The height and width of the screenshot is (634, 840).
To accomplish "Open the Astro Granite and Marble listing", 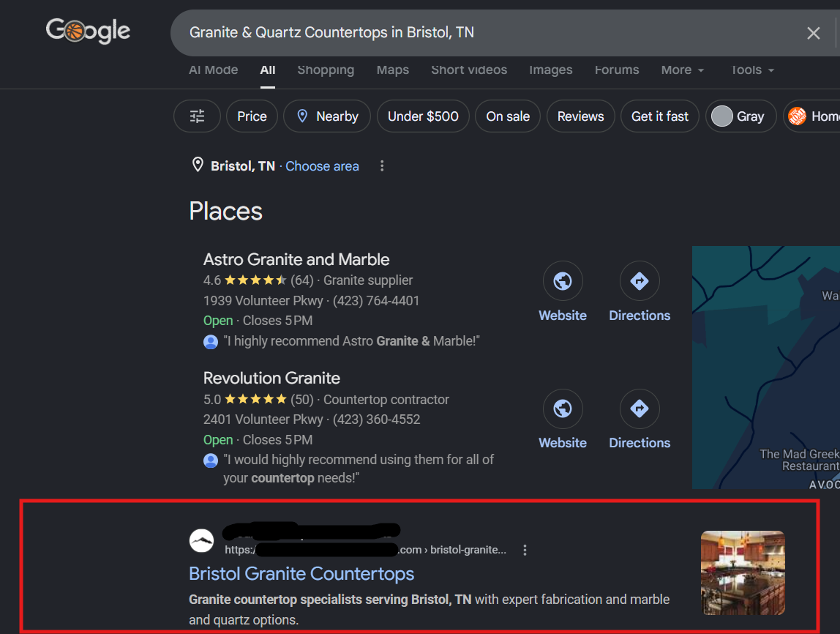I will point(296,259).
